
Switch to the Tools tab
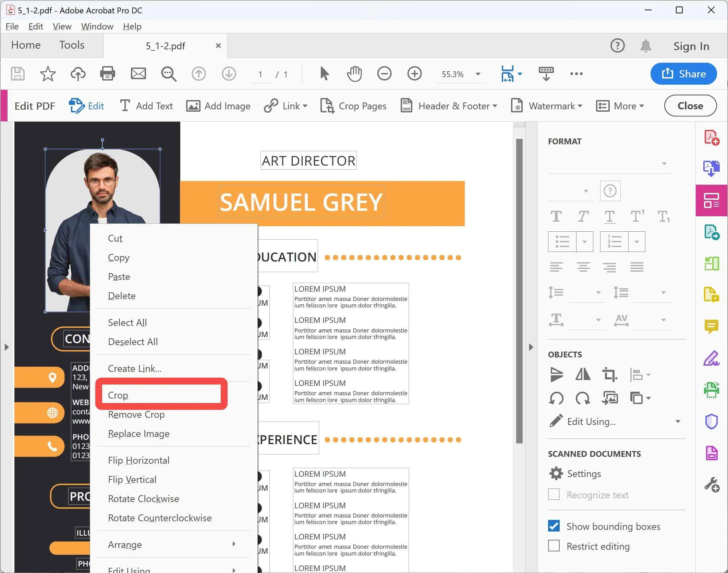pos(72,45)
